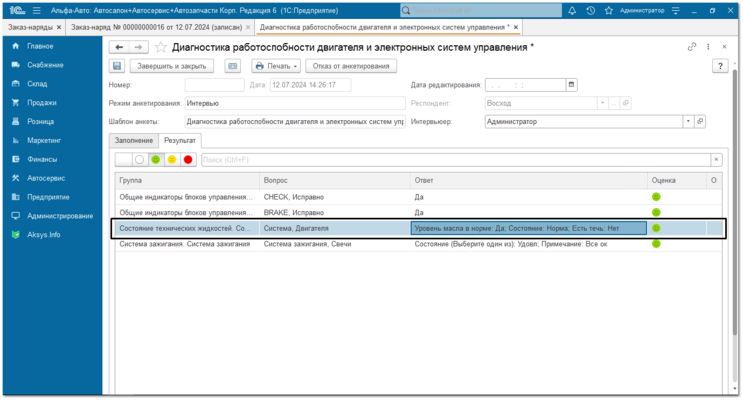Open calendar picker for Дата редактирования
743x400 pixels.
click(571, 85)
